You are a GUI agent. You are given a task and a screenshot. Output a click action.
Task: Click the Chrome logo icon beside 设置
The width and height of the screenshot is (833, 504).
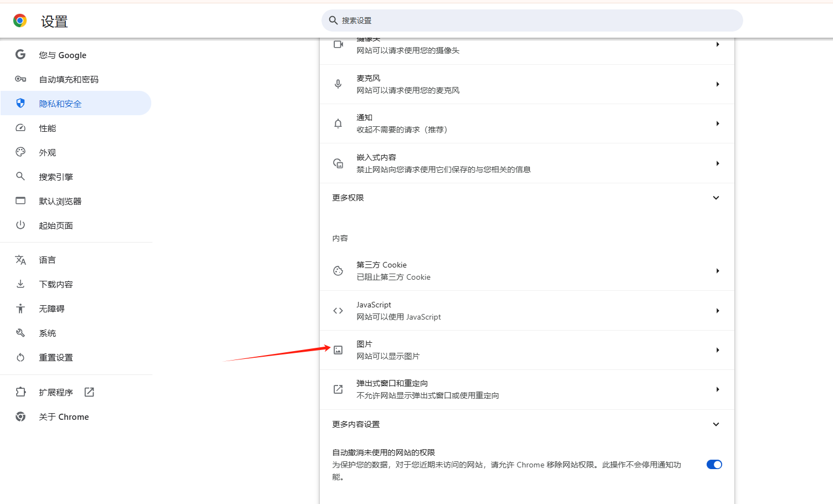[20, 21]
